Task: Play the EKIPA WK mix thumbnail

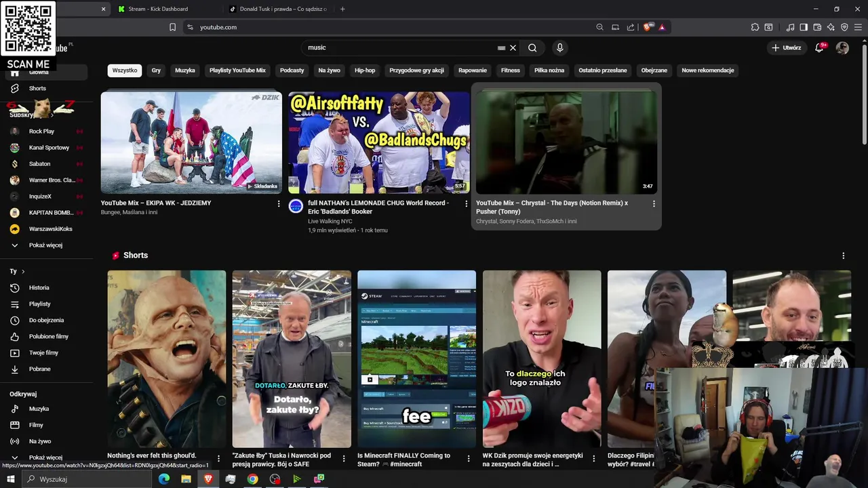Action: coord(191,142)
